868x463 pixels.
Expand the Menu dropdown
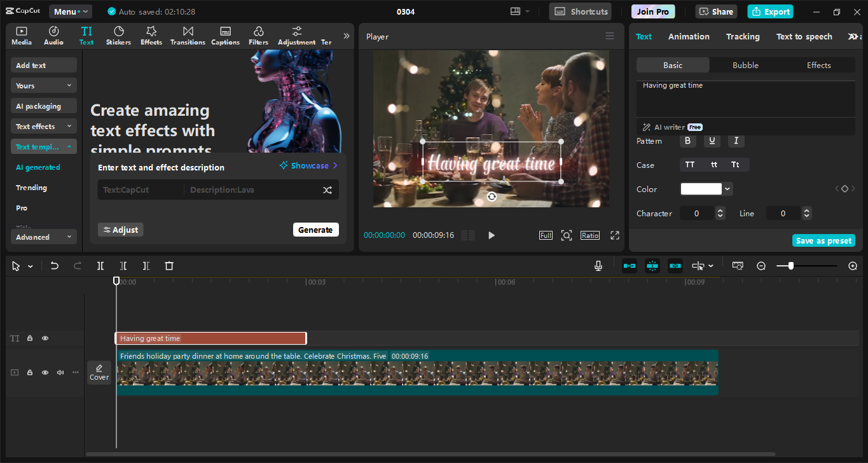(x=71, y=11)
